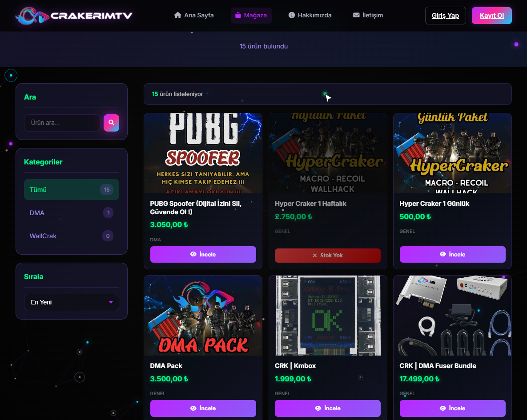Click the 15 ürün bulundu text
Image resolution: width=527 pixels, height=420 pixels.
point(263,46)
